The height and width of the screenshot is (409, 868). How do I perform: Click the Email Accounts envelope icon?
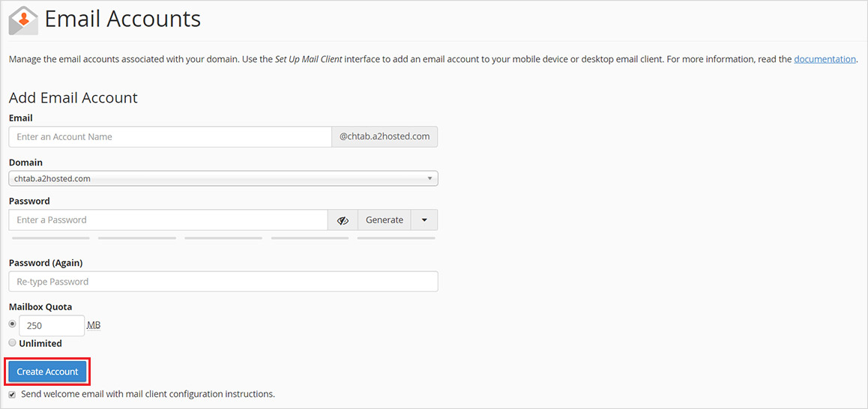coord(23,20)
